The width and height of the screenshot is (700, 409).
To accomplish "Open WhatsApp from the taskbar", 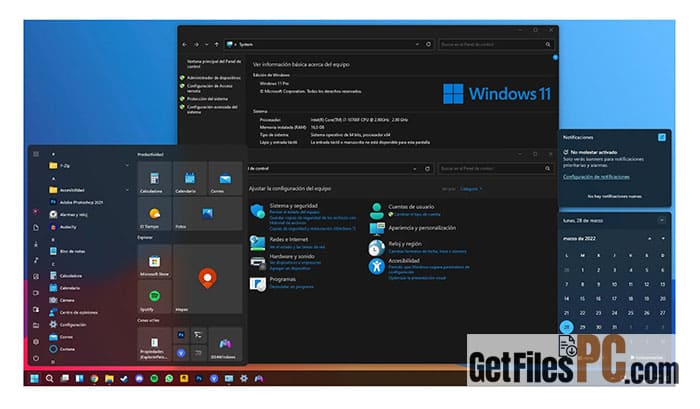I will (x=169, y=379).
